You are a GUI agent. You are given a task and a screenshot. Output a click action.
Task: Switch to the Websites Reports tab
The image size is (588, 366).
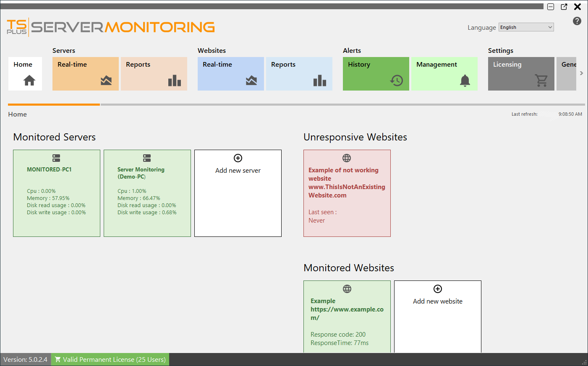(299, 74)
